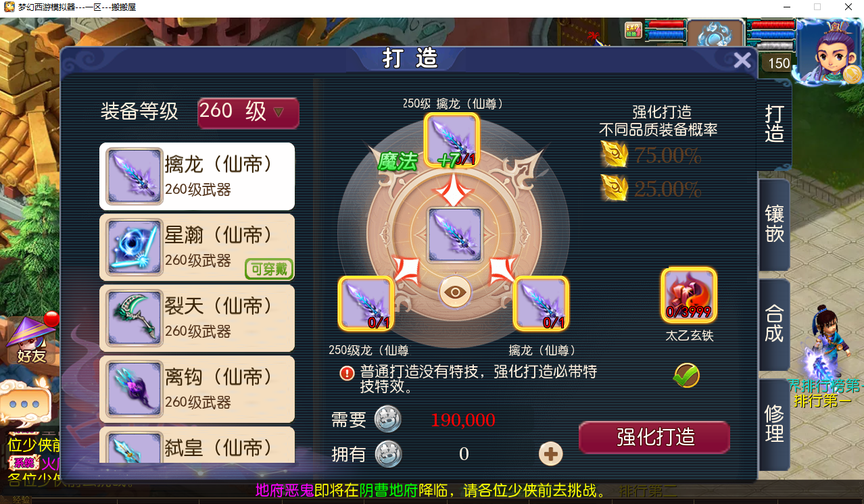Open the 260 级 equipment level dropdown
864x504 pixels.
click(x=248, y=111)
